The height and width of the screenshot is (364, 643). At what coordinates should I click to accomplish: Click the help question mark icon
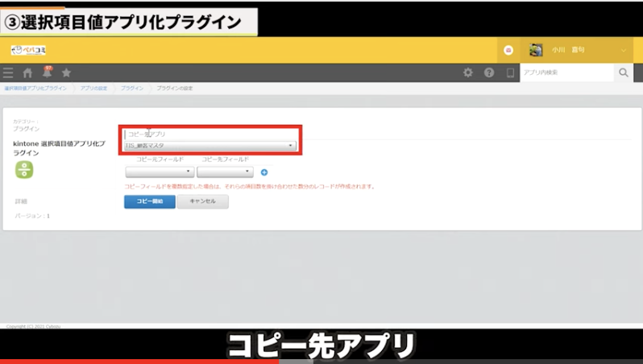tap(488, 72)
